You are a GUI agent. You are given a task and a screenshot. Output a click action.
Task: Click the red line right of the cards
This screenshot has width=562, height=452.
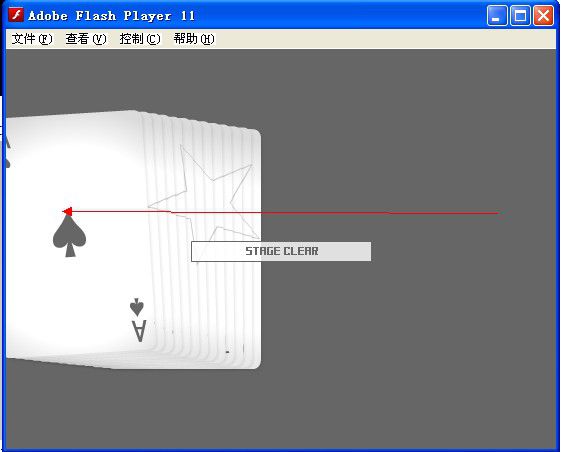click(379, 213)
